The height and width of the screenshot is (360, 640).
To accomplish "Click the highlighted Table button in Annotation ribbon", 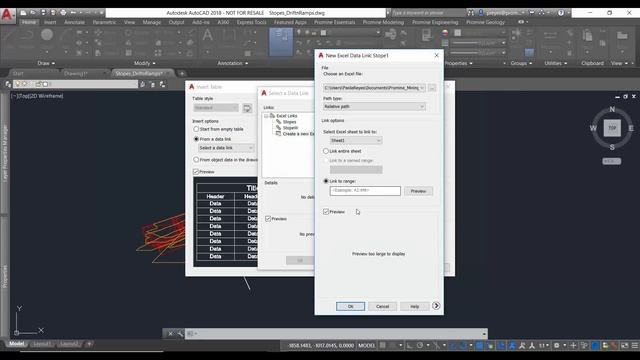I will tap(281, 42).
